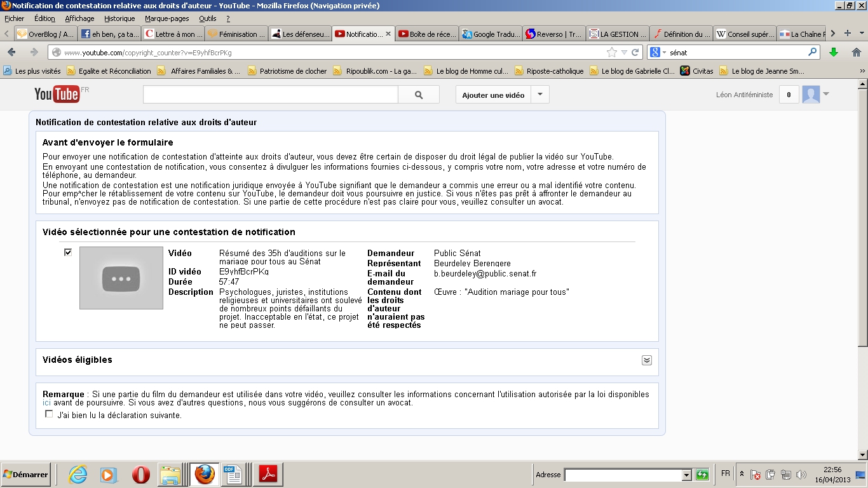Open the Historique menu

(119, 18)
